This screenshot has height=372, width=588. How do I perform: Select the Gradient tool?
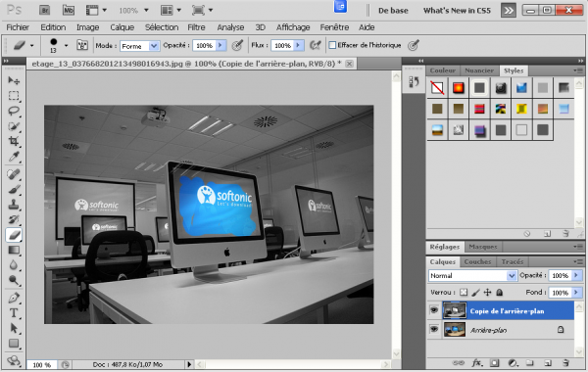point(14,250)
